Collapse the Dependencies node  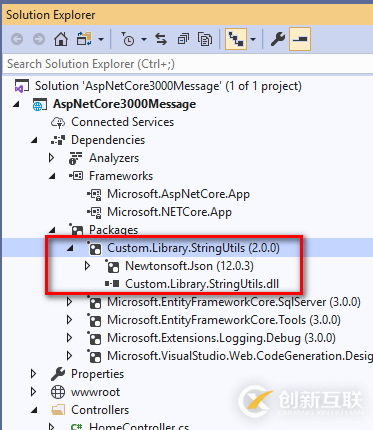pos(34,141)
